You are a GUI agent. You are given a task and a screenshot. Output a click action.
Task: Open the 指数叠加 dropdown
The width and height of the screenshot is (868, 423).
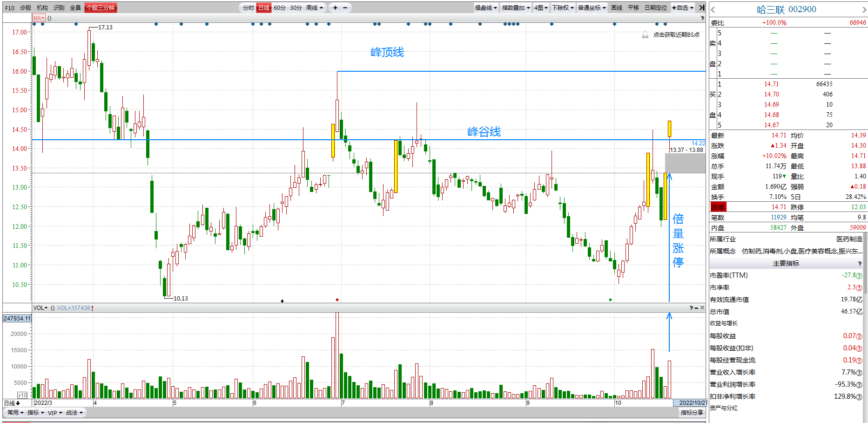coord(516,8)
